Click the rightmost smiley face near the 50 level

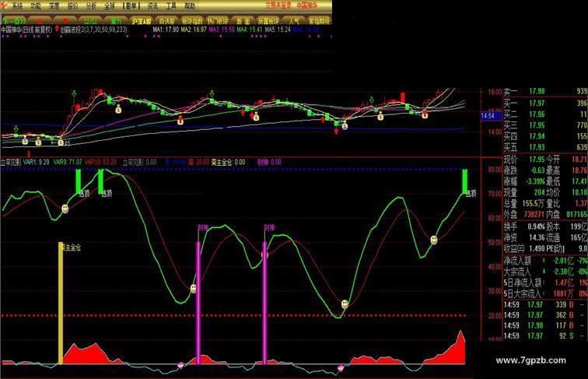point(434,240)
